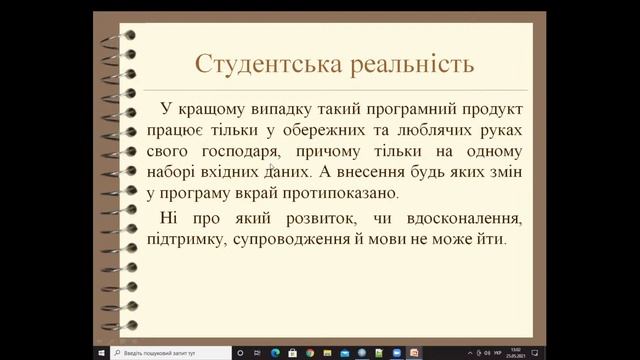Open the volume control in tray
640x360 pixels.
pos(487,353)
